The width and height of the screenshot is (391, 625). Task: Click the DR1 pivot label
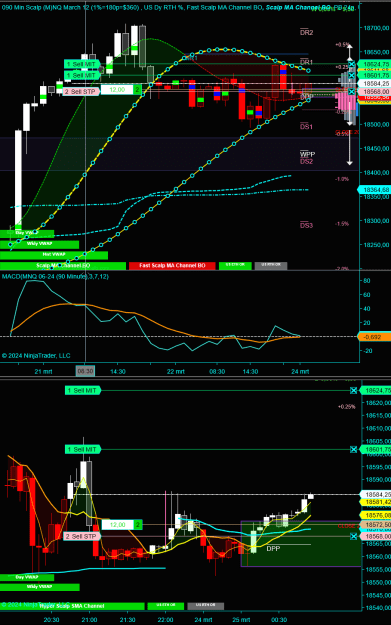[307, 62]
